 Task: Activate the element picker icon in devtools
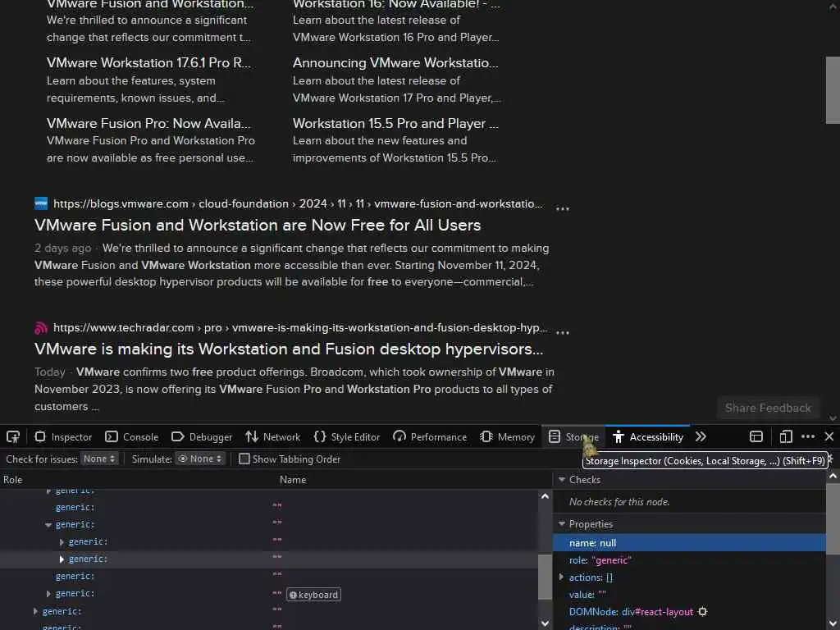pyautogui.click(x=13, y=436)
